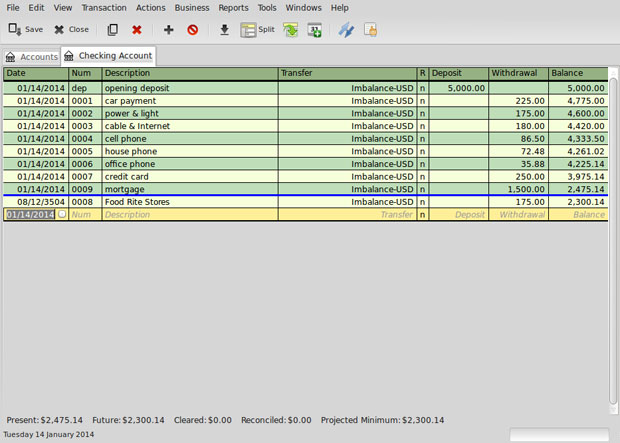
Task: Click the bank icon on Checking Account tab
Action: coord(69,56)
